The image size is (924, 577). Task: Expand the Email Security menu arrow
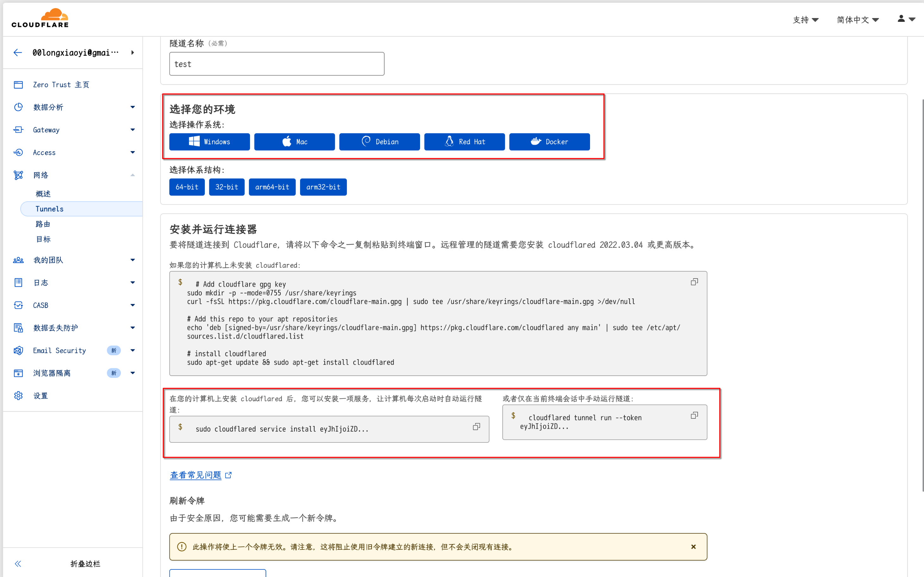click(x=132, y=350)
